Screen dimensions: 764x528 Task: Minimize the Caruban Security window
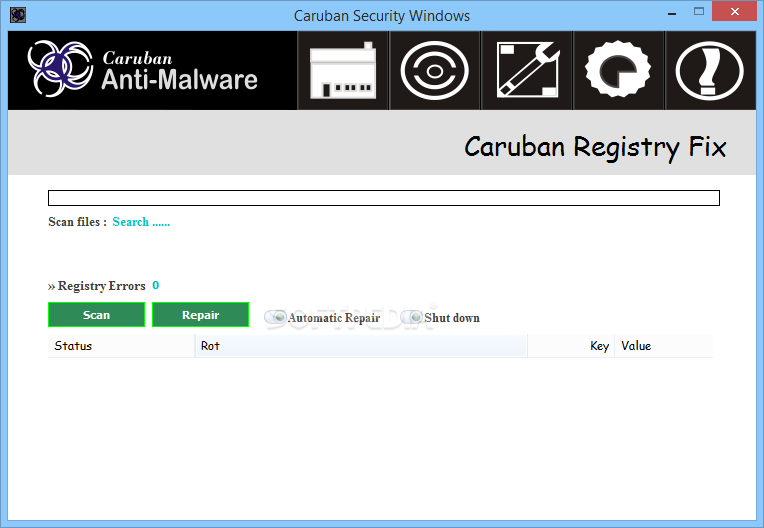pos(672,13)
